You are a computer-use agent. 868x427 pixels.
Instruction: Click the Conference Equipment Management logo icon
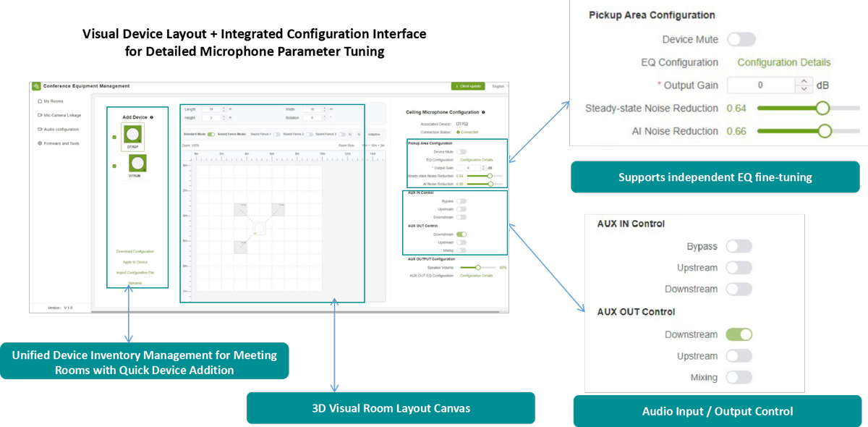(x=36, y=86)
